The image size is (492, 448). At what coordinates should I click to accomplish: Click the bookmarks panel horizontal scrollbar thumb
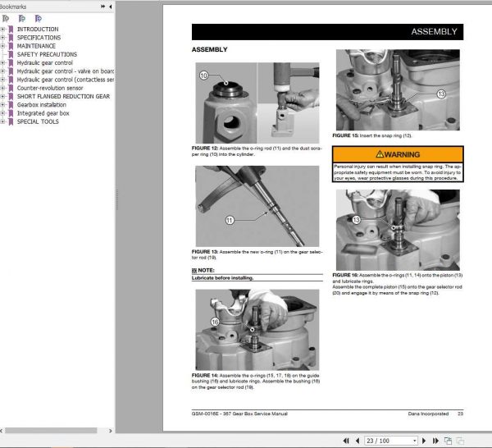(x=51, y=431)
